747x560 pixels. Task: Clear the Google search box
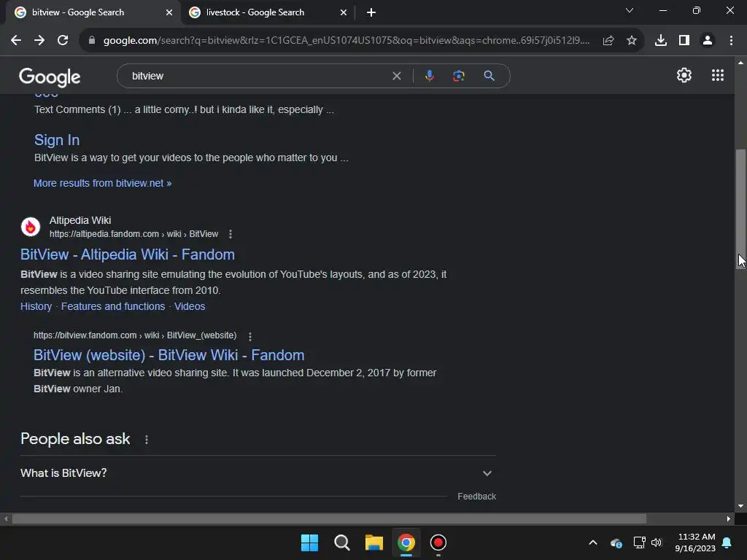[396, 76]
